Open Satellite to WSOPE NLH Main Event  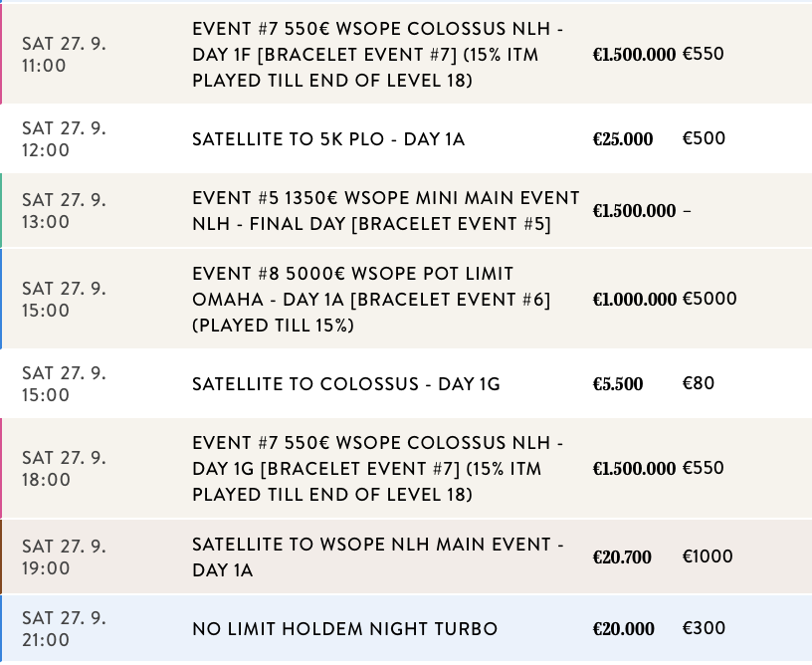pos(378,557)
